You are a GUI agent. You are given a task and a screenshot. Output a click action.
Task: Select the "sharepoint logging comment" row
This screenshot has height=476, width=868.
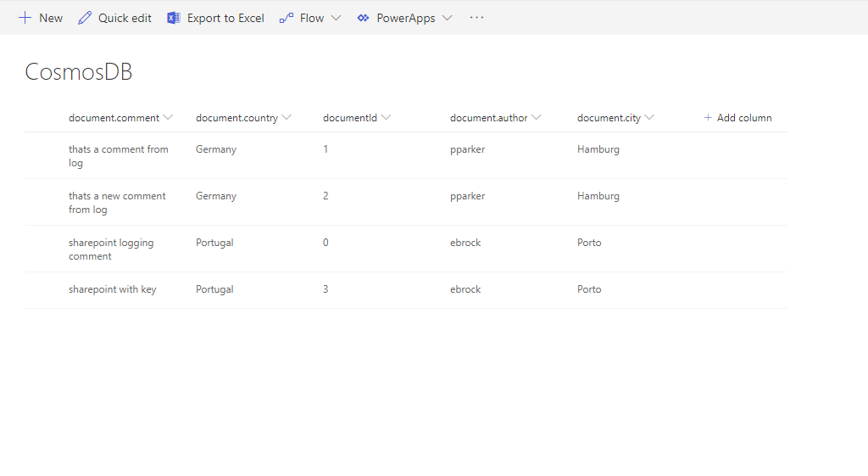click(x=111, y=249)
